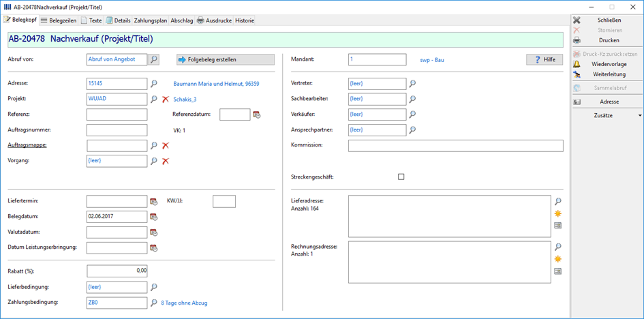
Task: Search Lieferadresse with magnifier icon
Action: (x=557, y=202)
